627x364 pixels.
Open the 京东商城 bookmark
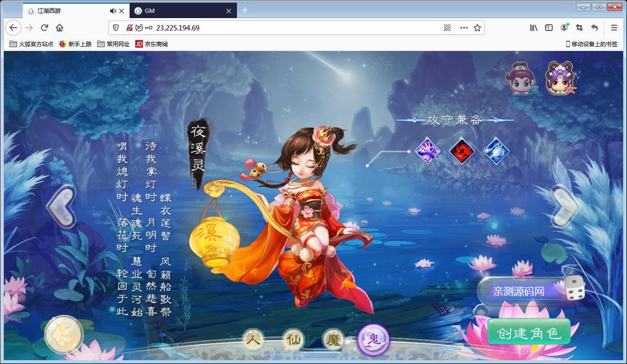152,44
